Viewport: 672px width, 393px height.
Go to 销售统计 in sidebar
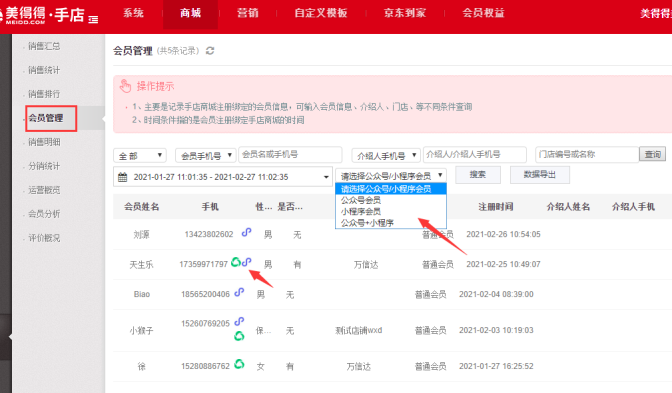(44, 70)
